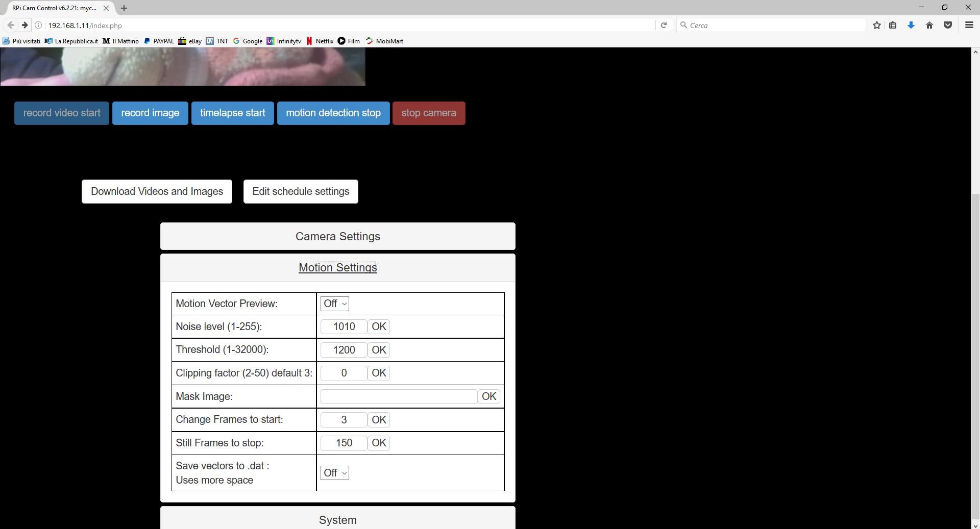This screenshot has width=980, height=529.
Task: Edit the Threshold field
Action: tap(344, 350)
